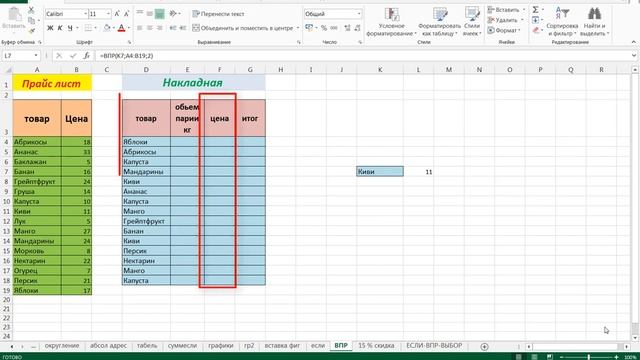This screenshot has height=360, width=640.
Task: Click the Cut scissors icon
Action: [x=31, y=10]
